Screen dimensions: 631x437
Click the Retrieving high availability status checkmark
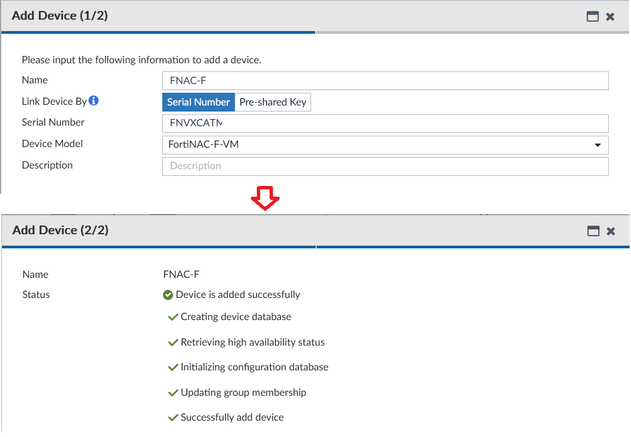(173, 342)
